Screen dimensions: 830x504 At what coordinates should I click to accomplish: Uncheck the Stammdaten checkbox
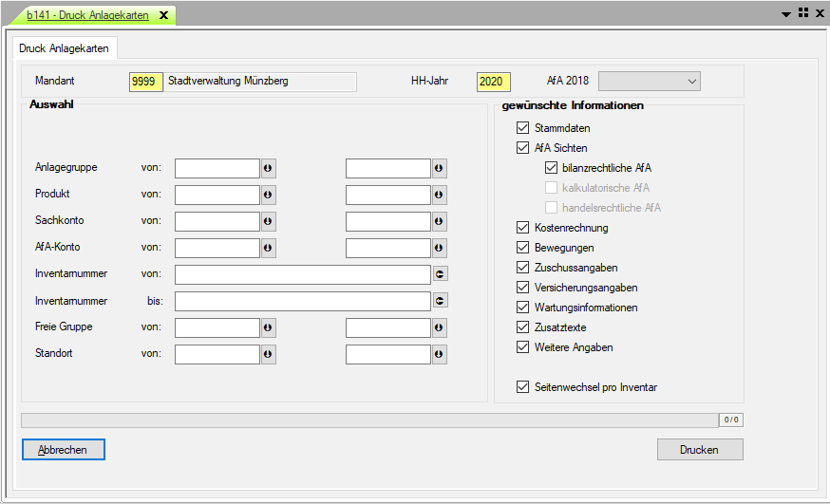click(x=522, y=128)
